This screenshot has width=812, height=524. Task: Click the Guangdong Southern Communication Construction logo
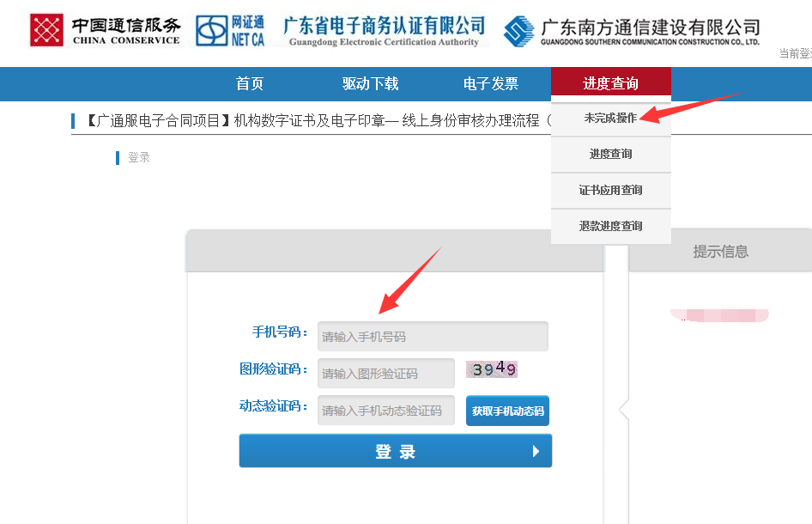pyautogui.click(x=632, y=32)
